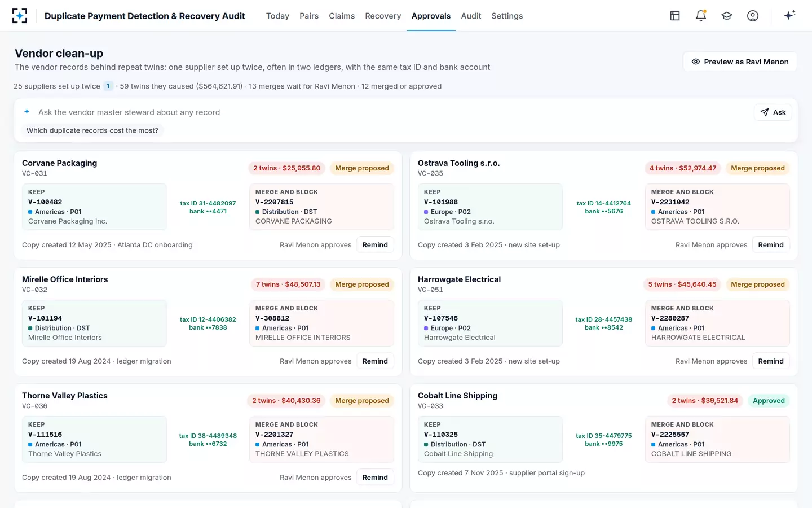Open user profile icon
The height and width of the screenshot is (508, 812).
tap(753, 16)
